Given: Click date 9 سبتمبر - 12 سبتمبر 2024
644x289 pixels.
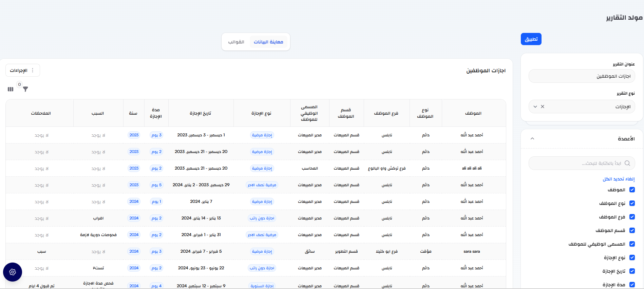Looking at the screenshot, I should tap(201, 286).
